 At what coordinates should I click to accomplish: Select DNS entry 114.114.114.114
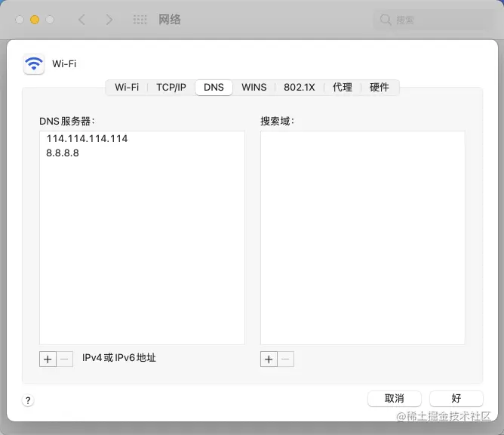[x=142, y=139]
